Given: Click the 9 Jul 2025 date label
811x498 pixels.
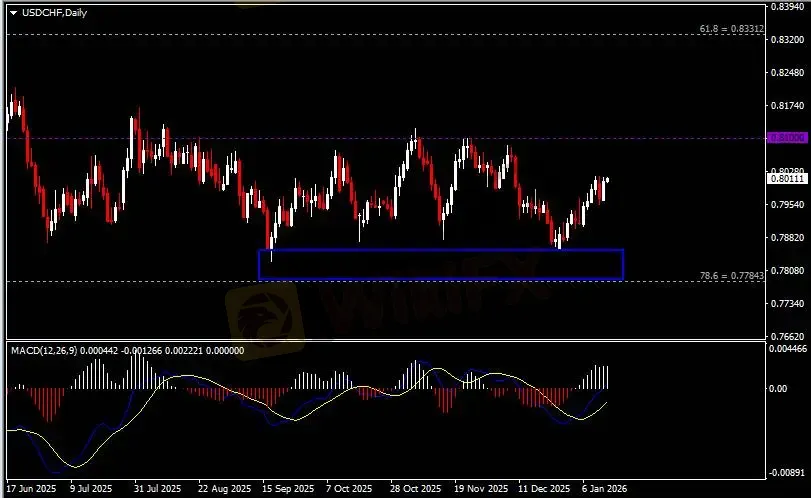Looking at the screenshot, I should (x=91, y=489).
